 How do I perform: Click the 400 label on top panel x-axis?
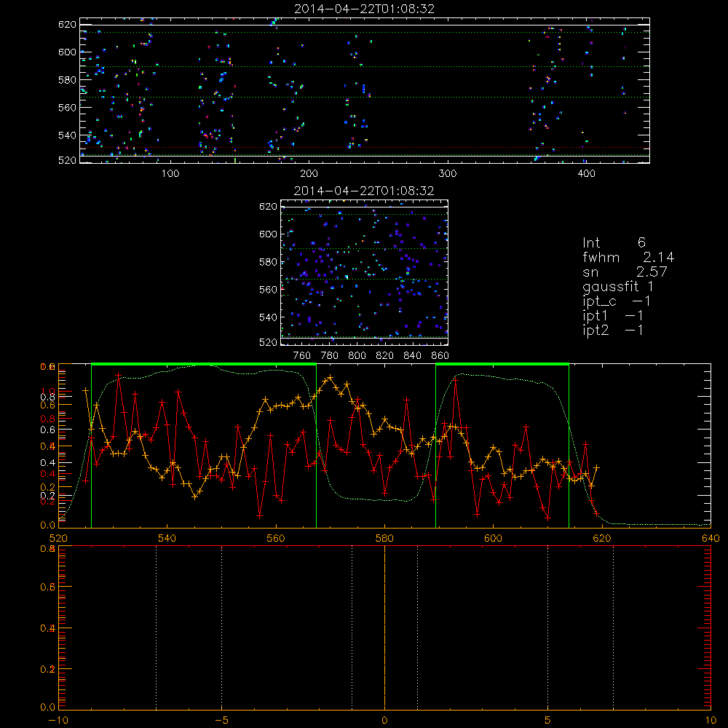click(x=586, y=174)
